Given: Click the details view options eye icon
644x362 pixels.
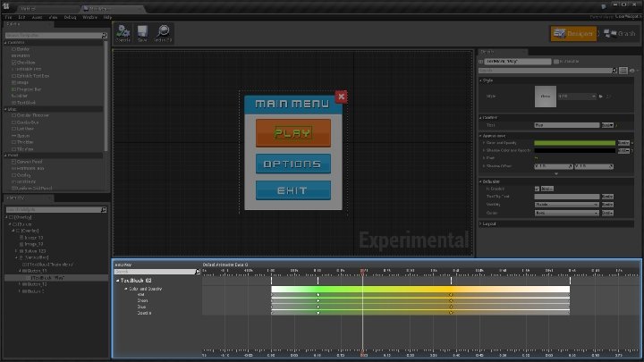Looking at the screenshot, I should [632, 71].
